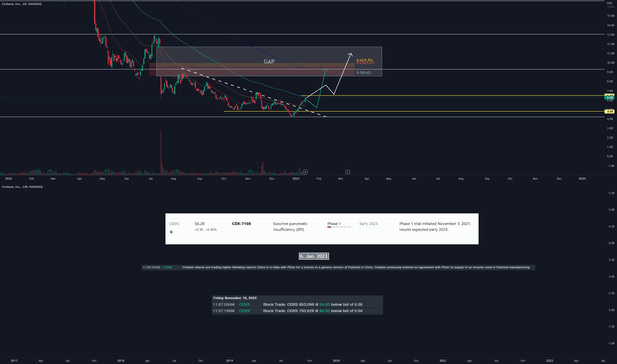Click the USD currency label on price axis
The height and width of the screenshot is (364, 617).
coord(610,3)
